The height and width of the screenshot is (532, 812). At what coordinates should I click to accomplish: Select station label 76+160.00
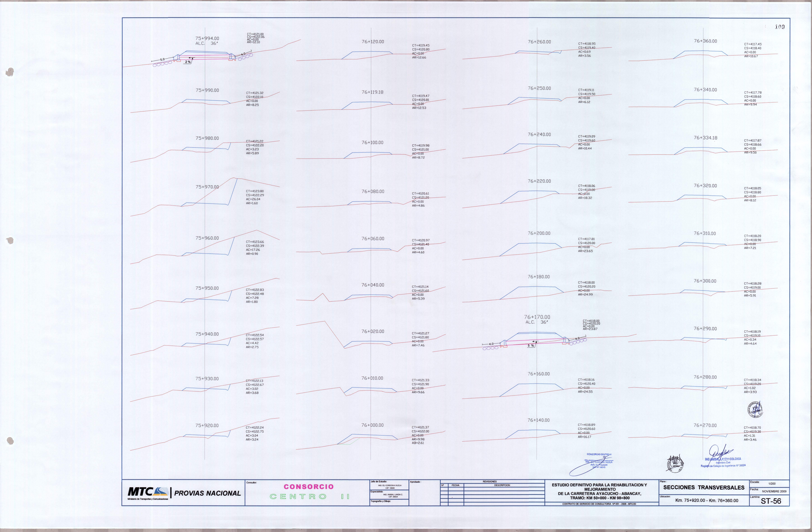pyautogui.click(x=539, y=374)
